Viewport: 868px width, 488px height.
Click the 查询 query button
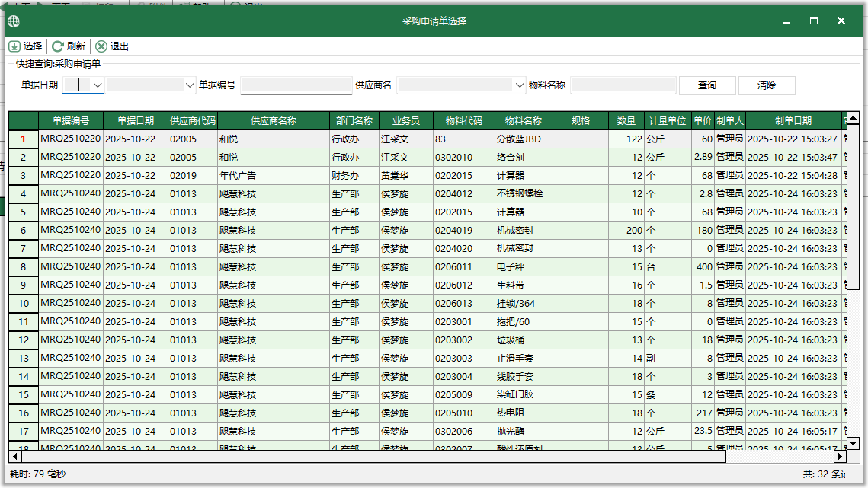[x=706, y=85]
